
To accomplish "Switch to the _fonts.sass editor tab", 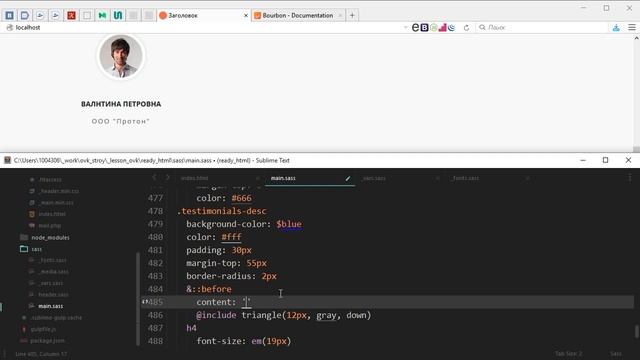I will click(465, 178).
